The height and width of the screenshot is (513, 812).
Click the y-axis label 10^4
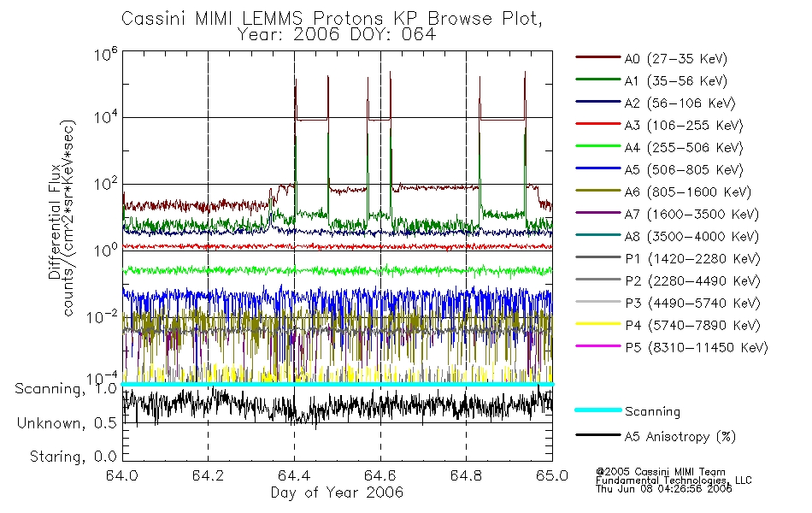pos(106,117)
